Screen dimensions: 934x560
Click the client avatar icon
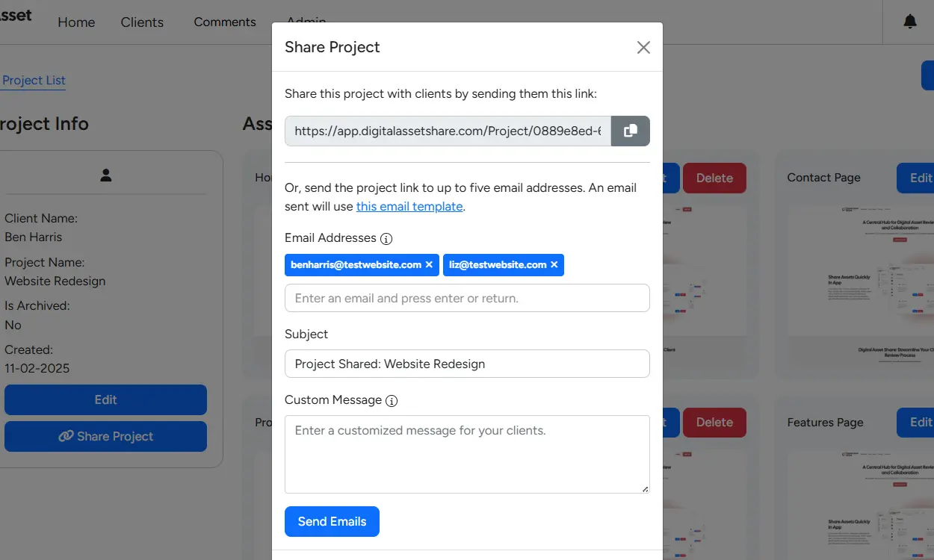click(x=105, y=175)
